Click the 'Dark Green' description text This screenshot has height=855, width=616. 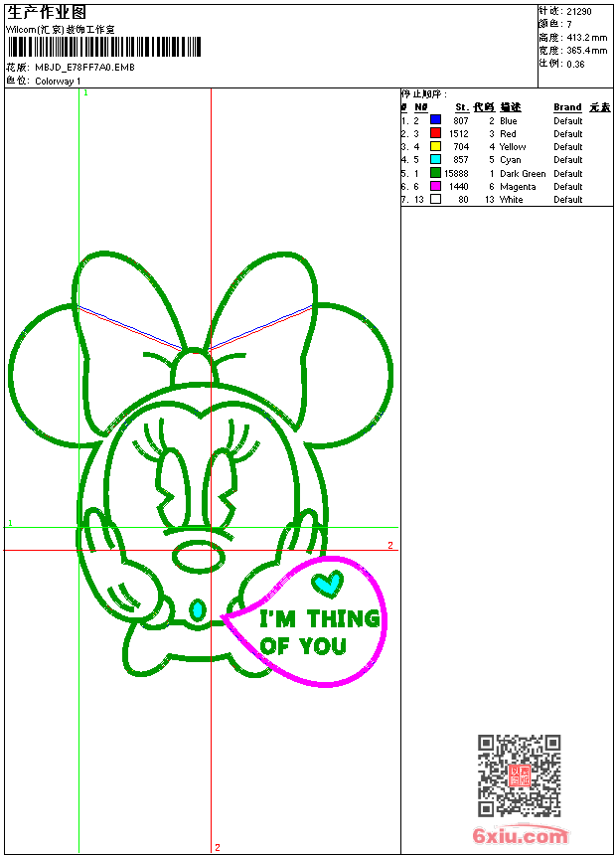click(523, 173)
